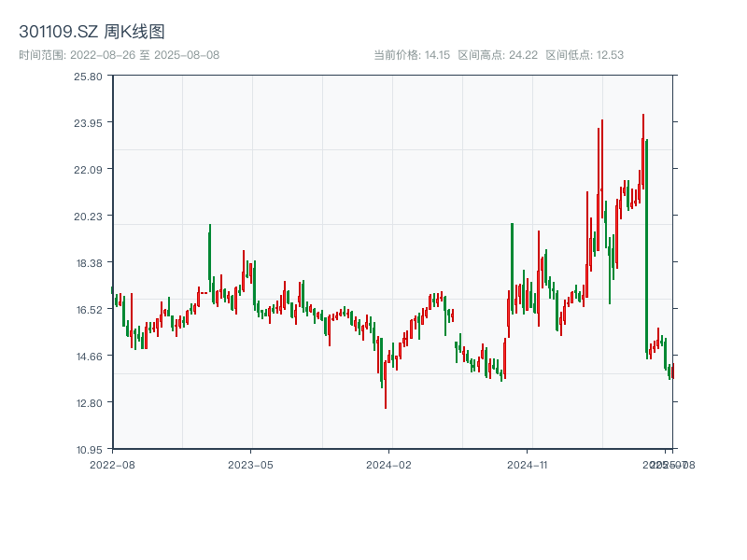Click the tall green candle reaching 20.23 in early 2023
Screen dimensions: 747x560
[209, 258]
